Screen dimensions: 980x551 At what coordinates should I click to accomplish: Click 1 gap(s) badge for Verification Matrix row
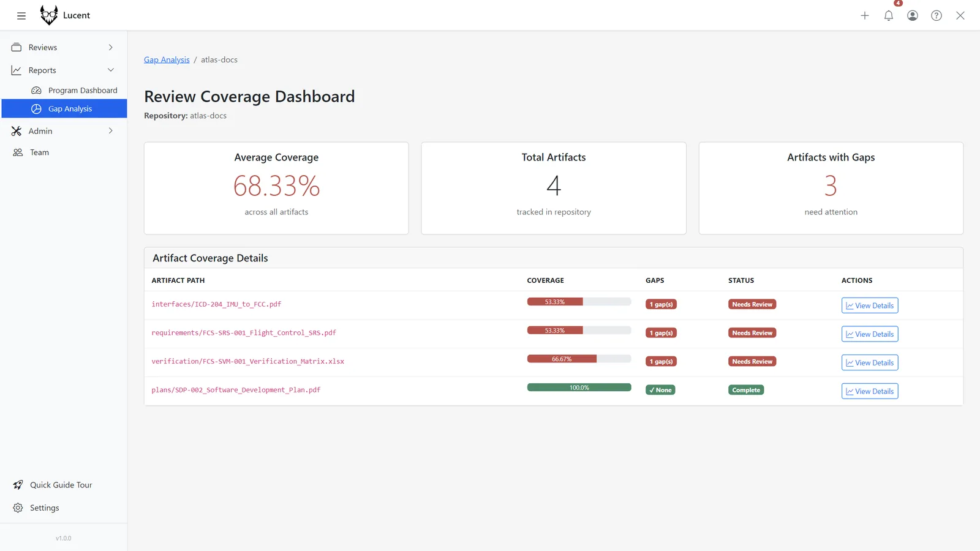click(661, 361)
